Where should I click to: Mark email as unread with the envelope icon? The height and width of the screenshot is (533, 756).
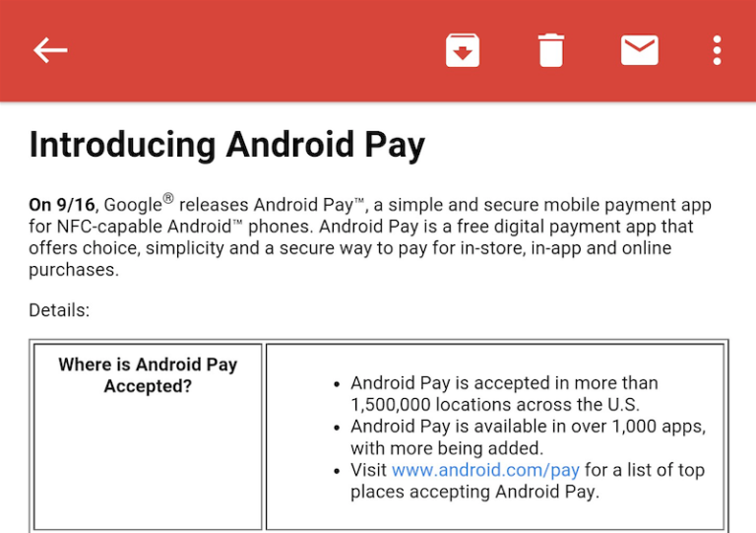click(639, 49)
